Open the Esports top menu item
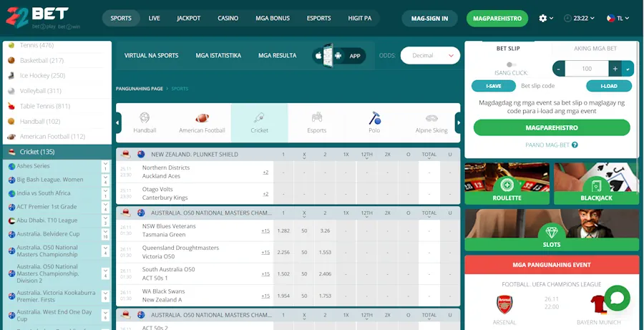Screen dimensions: 644x330 (x=318, y=19)
